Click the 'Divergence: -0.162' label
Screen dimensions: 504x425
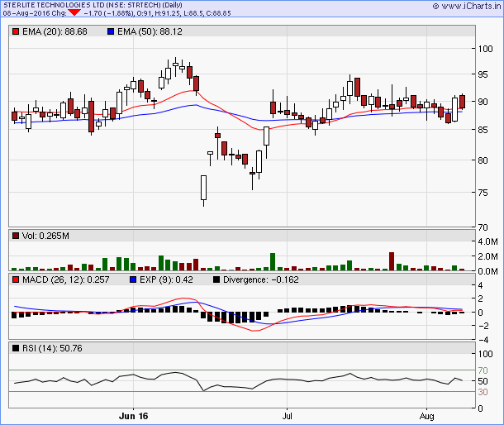[x=261, y=279]
